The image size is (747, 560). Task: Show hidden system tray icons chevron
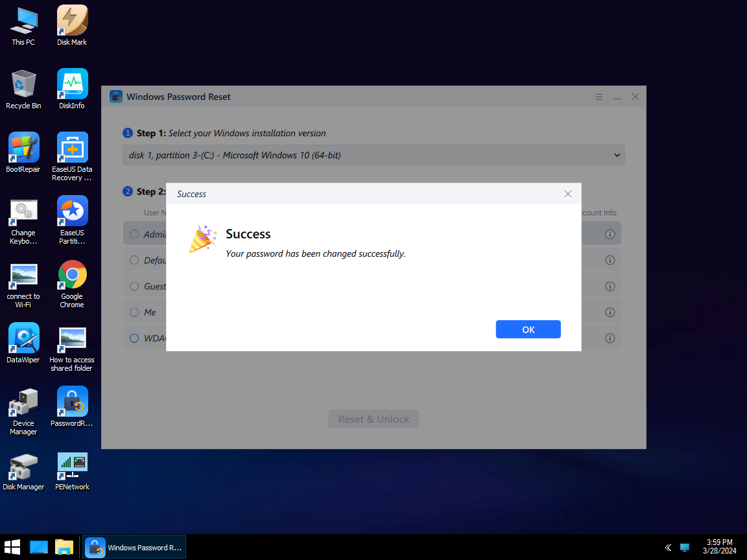coord(667,548)
